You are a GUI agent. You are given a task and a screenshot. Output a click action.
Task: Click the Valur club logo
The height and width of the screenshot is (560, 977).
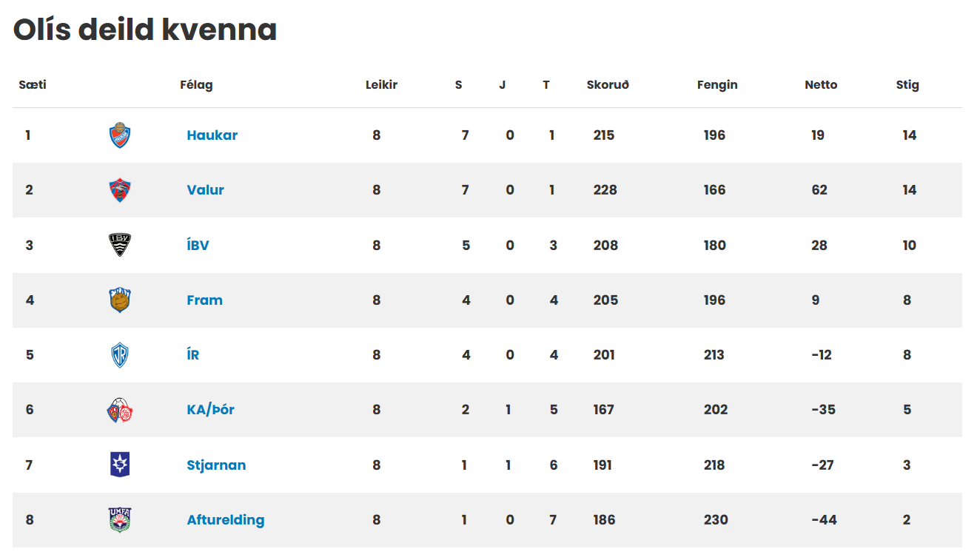tap(119, 190)
